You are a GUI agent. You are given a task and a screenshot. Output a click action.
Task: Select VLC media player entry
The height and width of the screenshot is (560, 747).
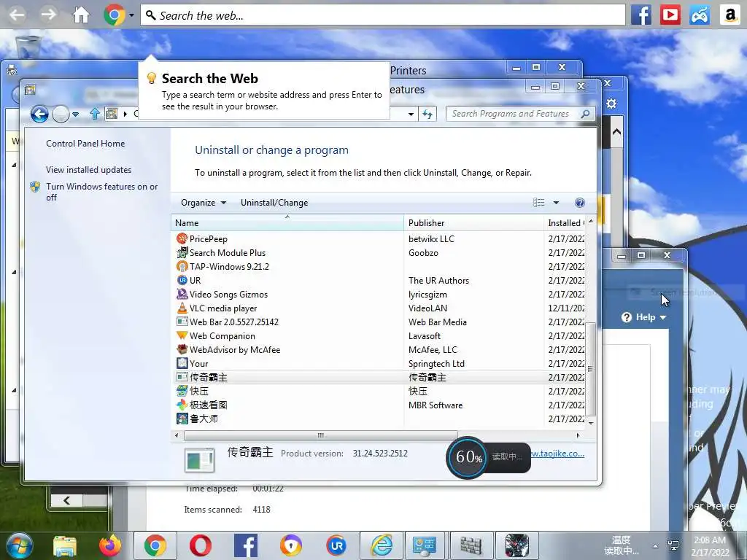click(x=379, y=308)
